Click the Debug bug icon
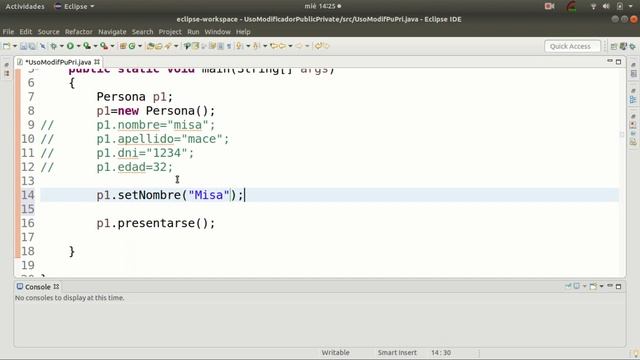Image resolution: width=640 pixels, height=360 pixels. pos(53,46)
